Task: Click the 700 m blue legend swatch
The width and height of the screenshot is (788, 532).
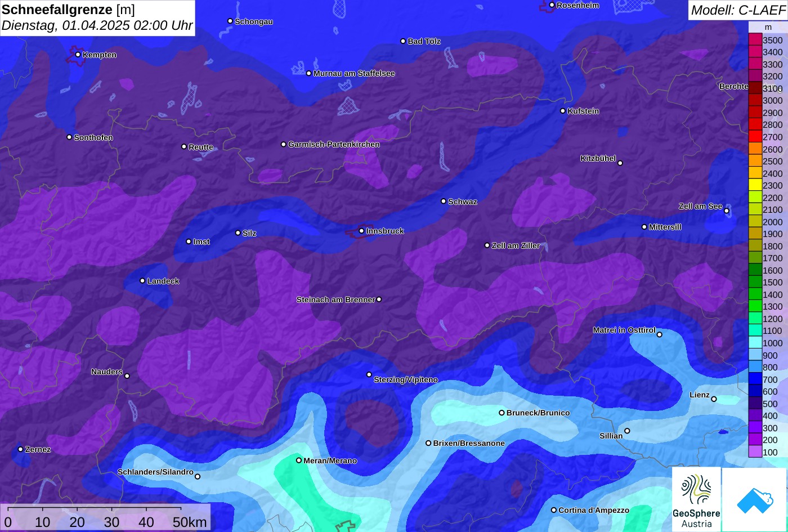Action: tap(755, 379)
